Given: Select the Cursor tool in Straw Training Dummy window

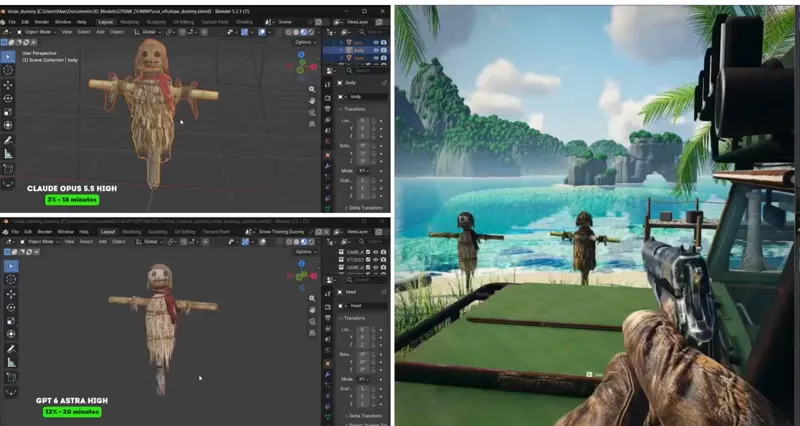Looking at the screenshot, I should (11, 280).
